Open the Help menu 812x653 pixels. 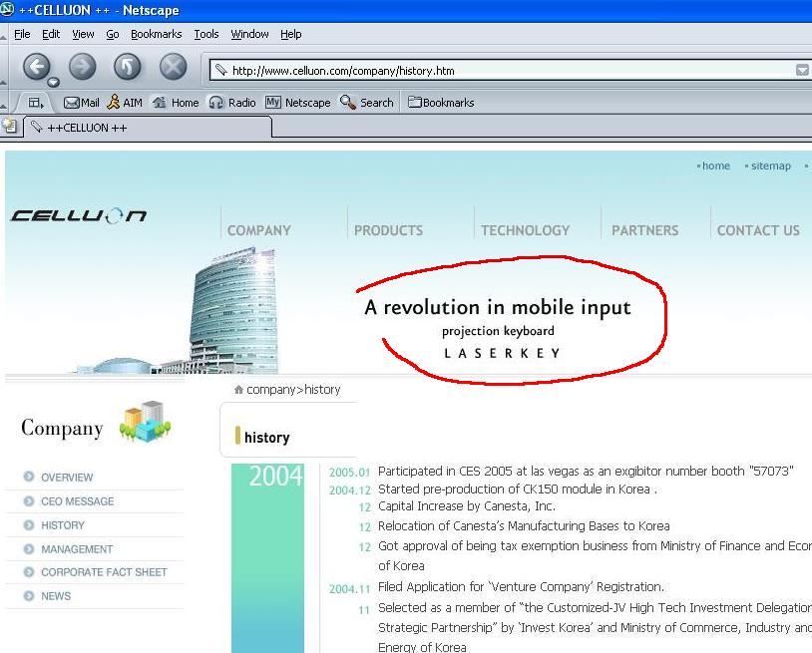(290, 34)
